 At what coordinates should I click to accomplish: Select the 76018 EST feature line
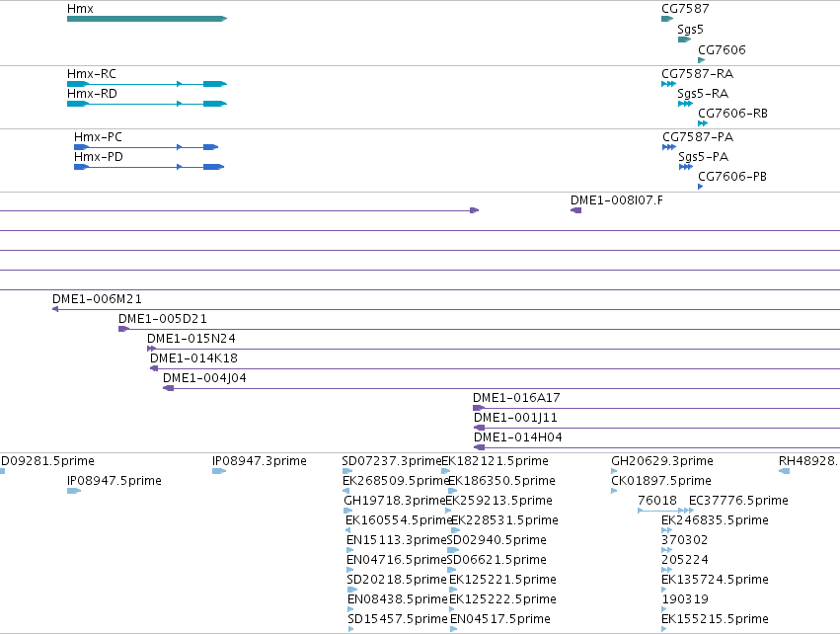tap(666, 511)
